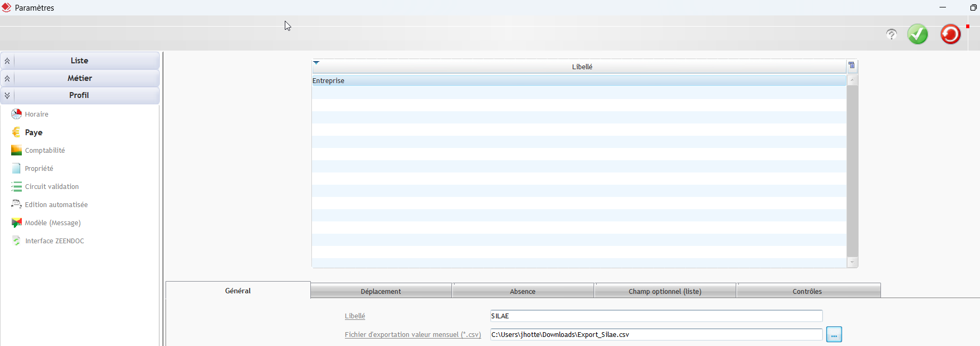Collapse the Profil panel section
980x346 pixels.
click(x=79, y=95)
